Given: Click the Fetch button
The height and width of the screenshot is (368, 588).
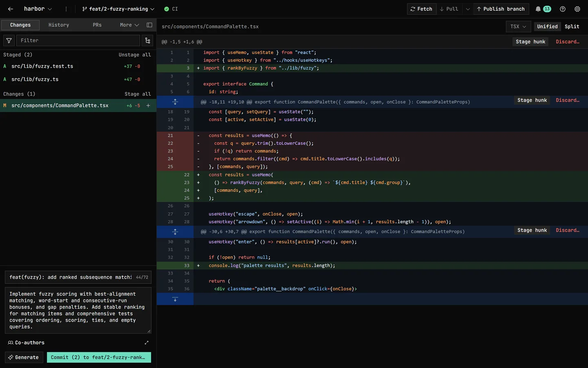Looking at the screenshot, I should pyautogui.click(x=421, y=9).
